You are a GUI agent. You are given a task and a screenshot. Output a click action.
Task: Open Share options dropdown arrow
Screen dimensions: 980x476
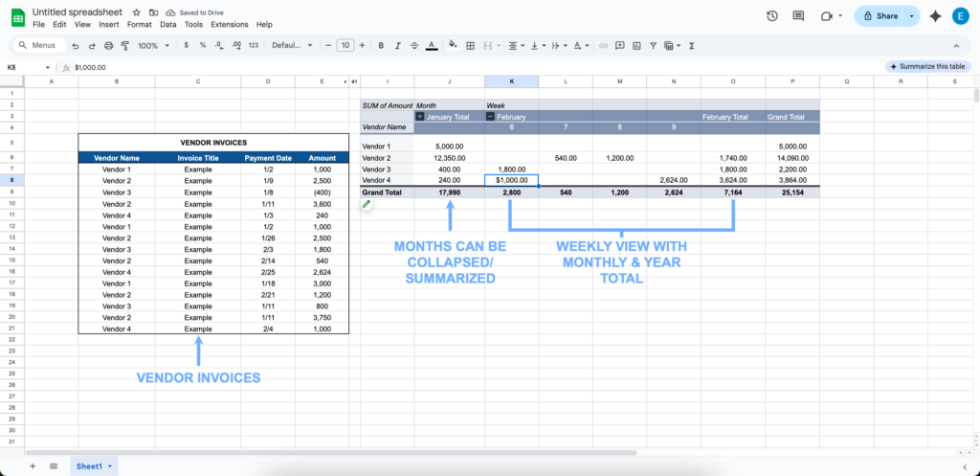(x=912, y=16)
